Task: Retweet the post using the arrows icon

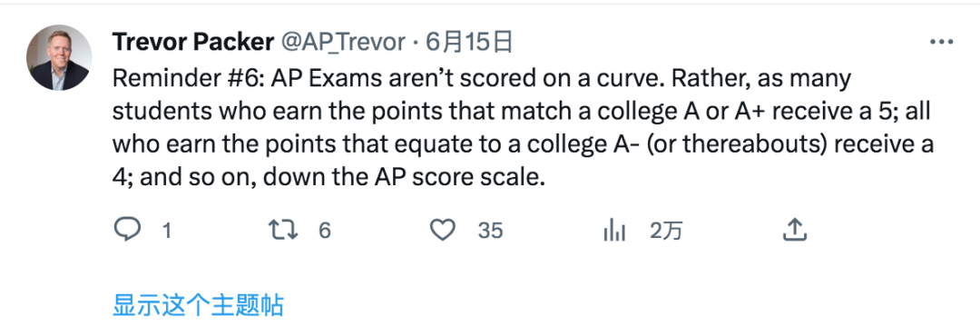Action: tap(282, 231)
